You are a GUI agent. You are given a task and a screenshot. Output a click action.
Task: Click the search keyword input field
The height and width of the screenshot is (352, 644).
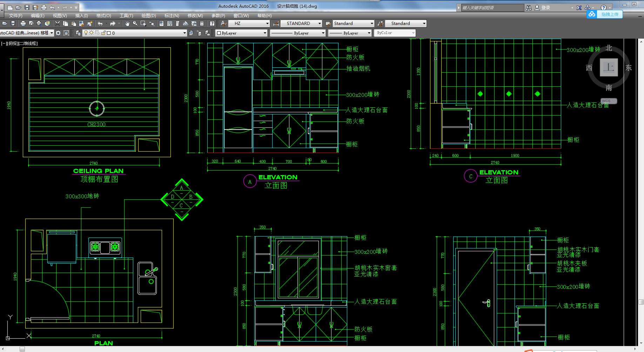491,7
